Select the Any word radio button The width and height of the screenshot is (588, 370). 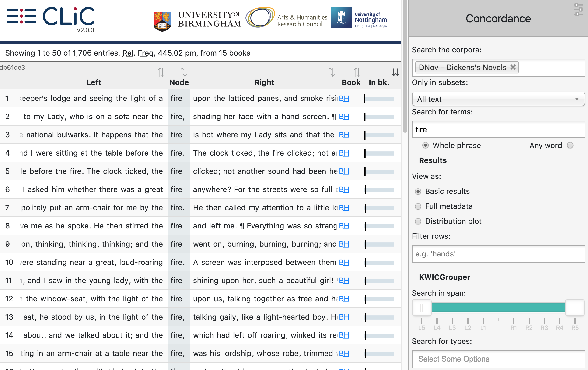(x=570, y=146)
